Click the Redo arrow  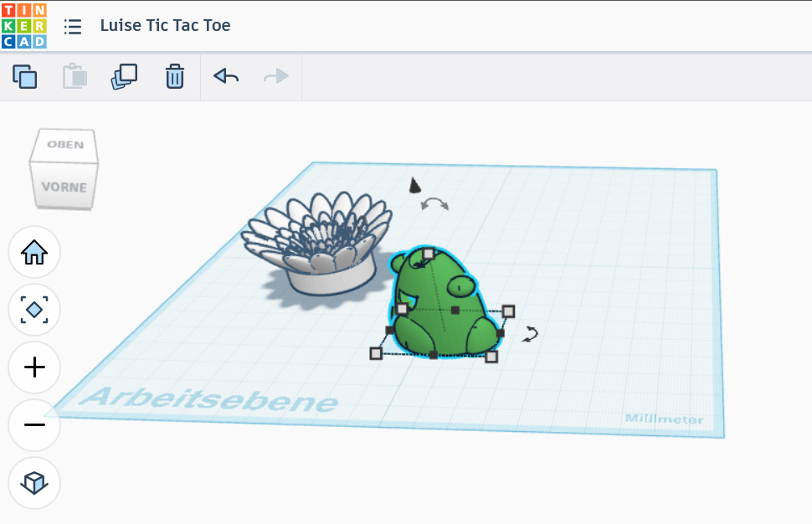click(x=275, y=76)
